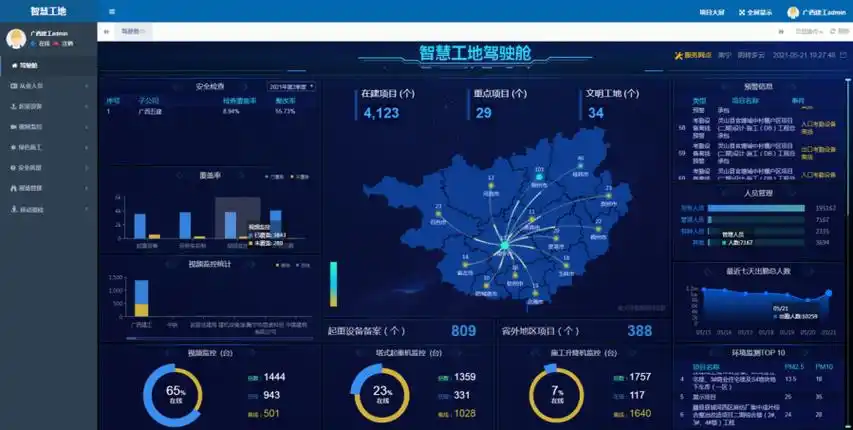Click the 施工升降机监控 7% donut chart

tap(557, 395)
